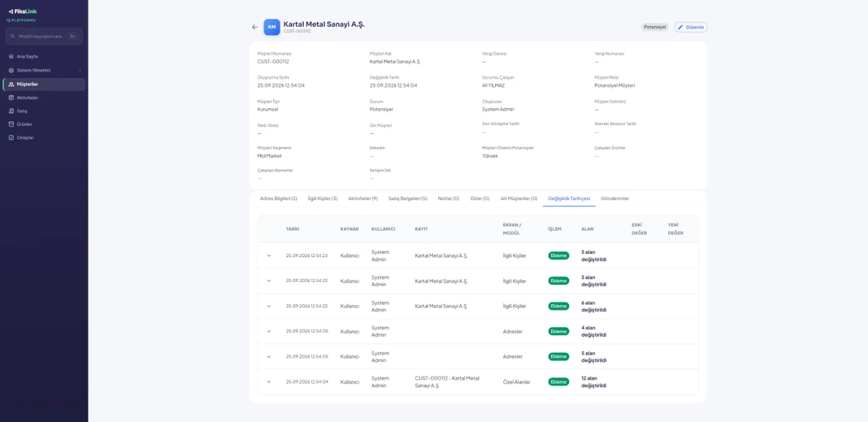Expand the İlgili Kişiler row with 6 alan değiştirildi
The image size is (868, 422).
(x=269, y=306)
